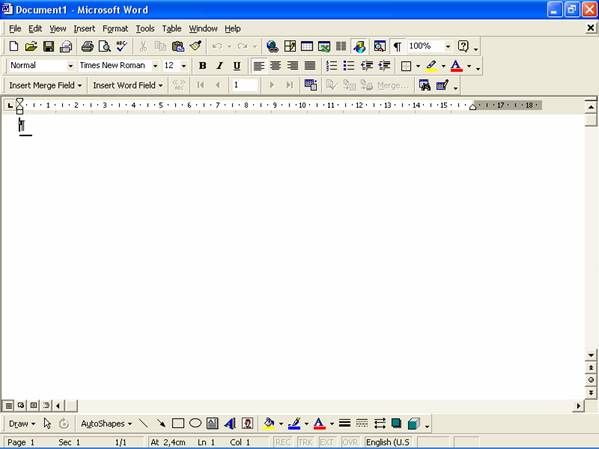Click the Print icon
Viewport: 599px width, 449px height.
point(87,47)
